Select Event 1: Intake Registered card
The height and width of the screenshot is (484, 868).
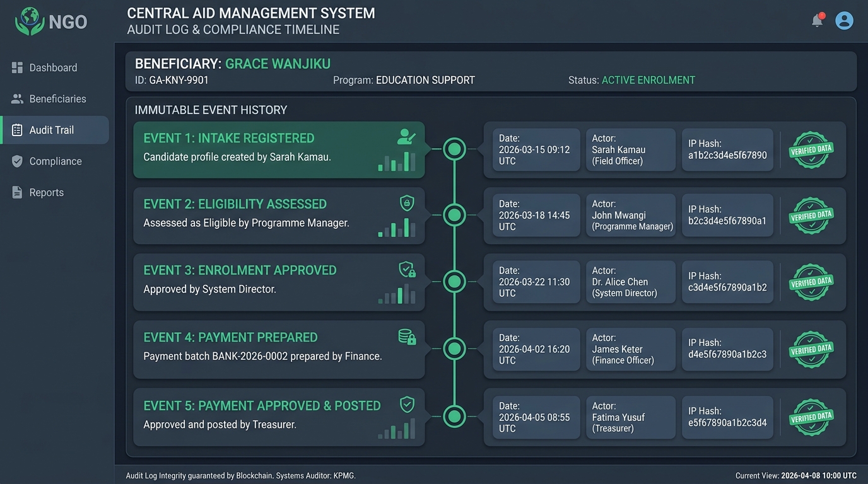[x=279, y=150]
